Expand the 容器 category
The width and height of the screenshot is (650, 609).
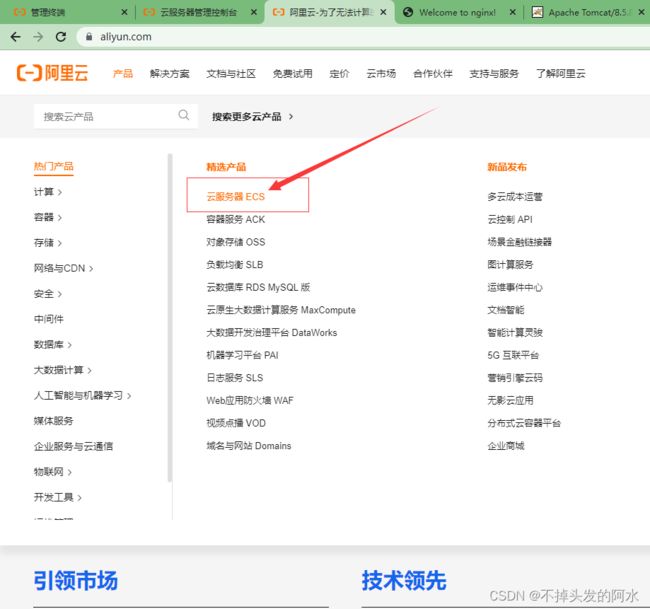click(48, 217)
